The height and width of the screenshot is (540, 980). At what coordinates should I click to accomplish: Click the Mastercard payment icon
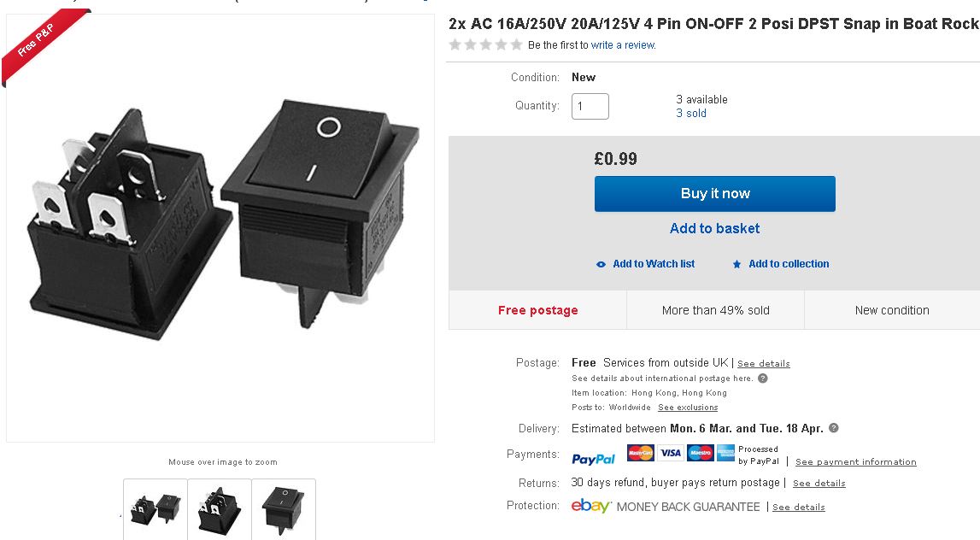[640, 453]
